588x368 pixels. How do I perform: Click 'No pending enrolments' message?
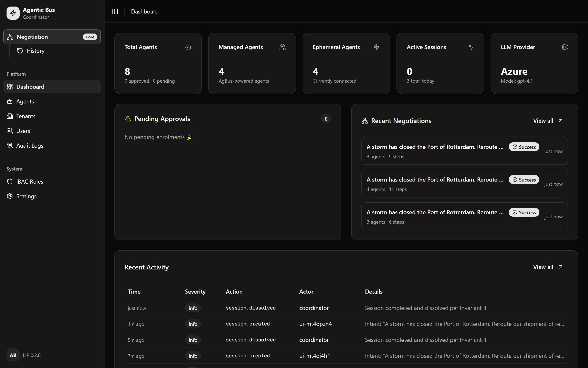(159, 137)
